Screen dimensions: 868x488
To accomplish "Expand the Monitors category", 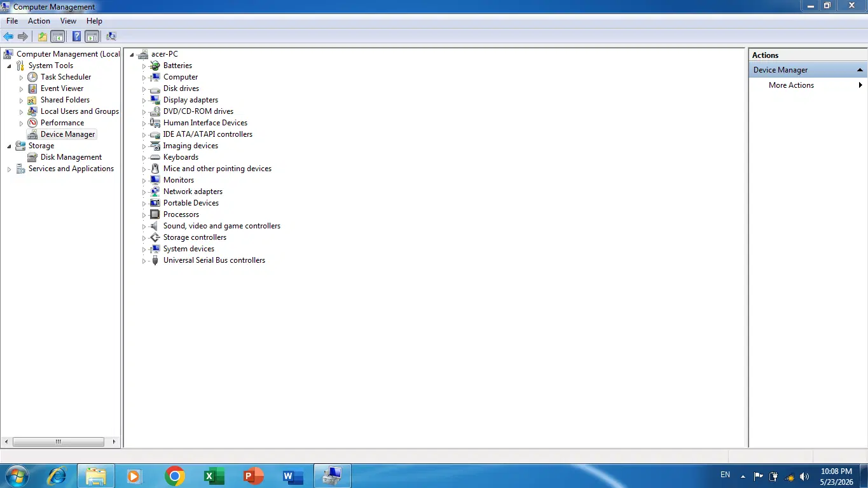I will pyautogui.click(x=144, y=181).
